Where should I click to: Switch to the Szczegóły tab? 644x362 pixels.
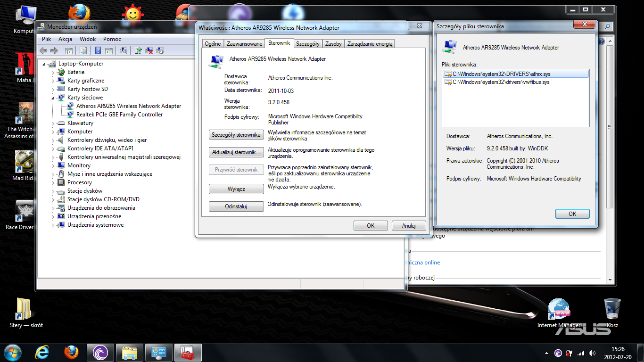tap(308, 44)
